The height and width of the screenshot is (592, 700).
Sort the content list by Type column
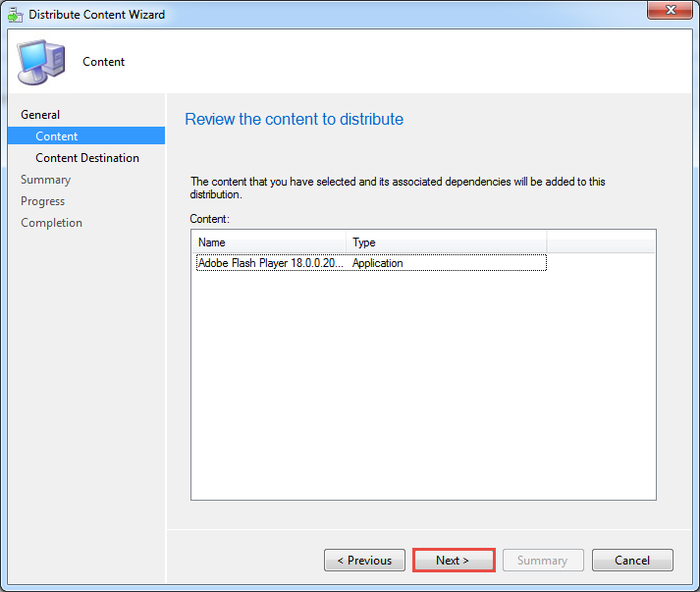tap(447, 242)
